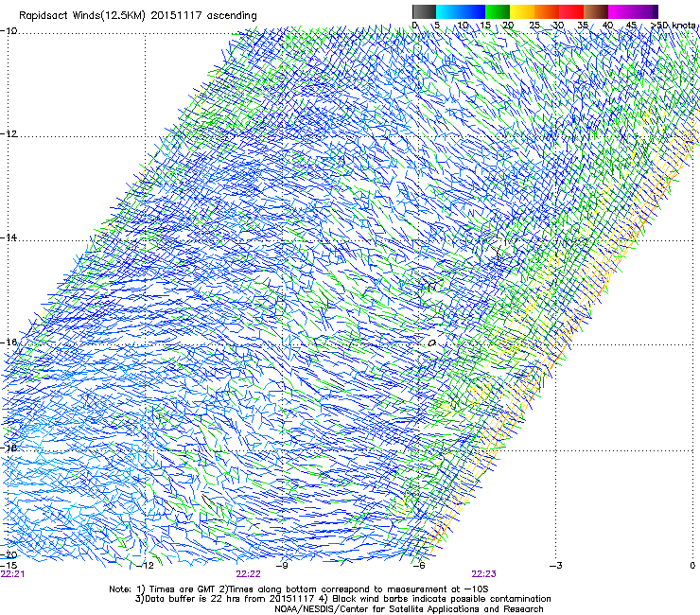
Task: Click the '-12' latitude axis label on left
Action: pyautogui.click(x=9, y=134)
